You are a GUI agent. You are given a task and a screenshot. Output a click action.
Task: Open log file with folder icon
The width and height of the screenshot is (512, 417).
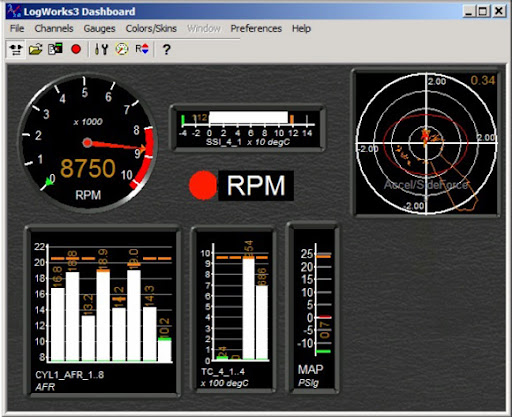pyautogui.click(x=35, y=49)
